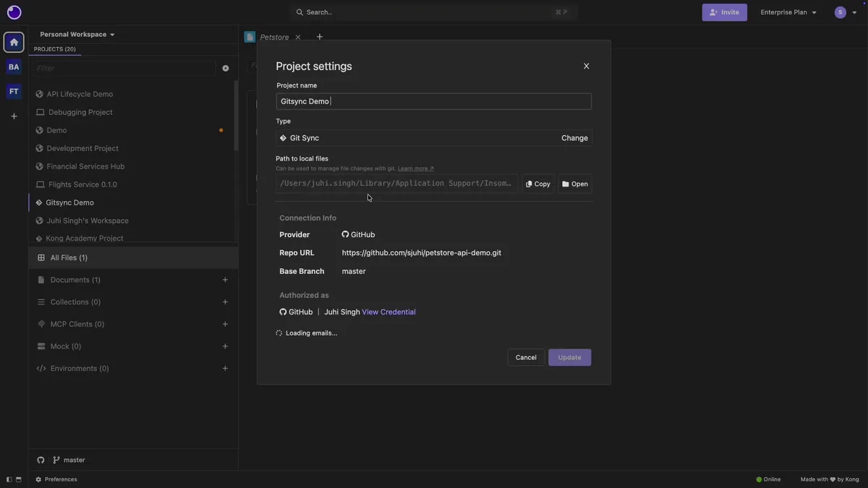Image resolution: width=868 pixels, height=488 pixels.
Task: Click the project Filter field
Action: pos(124,68)
